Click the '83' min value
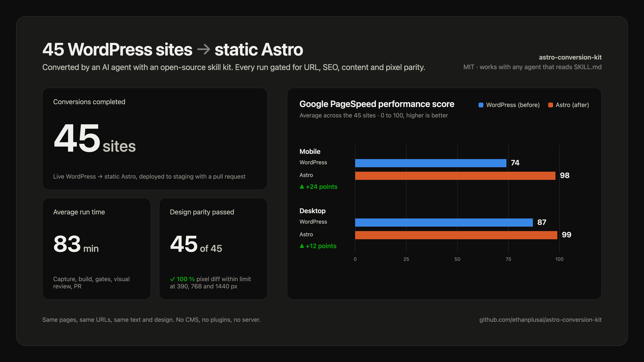The image size is (644, 362). (x=67, y=244)
